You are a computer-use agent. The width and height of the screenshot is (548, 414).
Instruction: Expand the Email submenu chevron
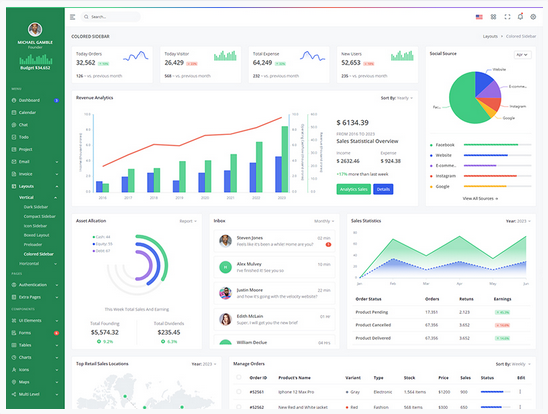coord(57,162)
